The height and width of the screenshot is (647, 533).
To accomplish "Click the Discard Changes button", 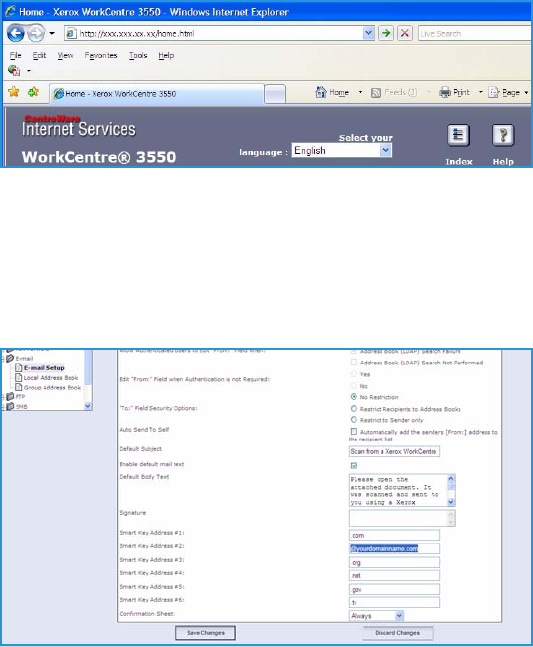I will pos(398,633).
